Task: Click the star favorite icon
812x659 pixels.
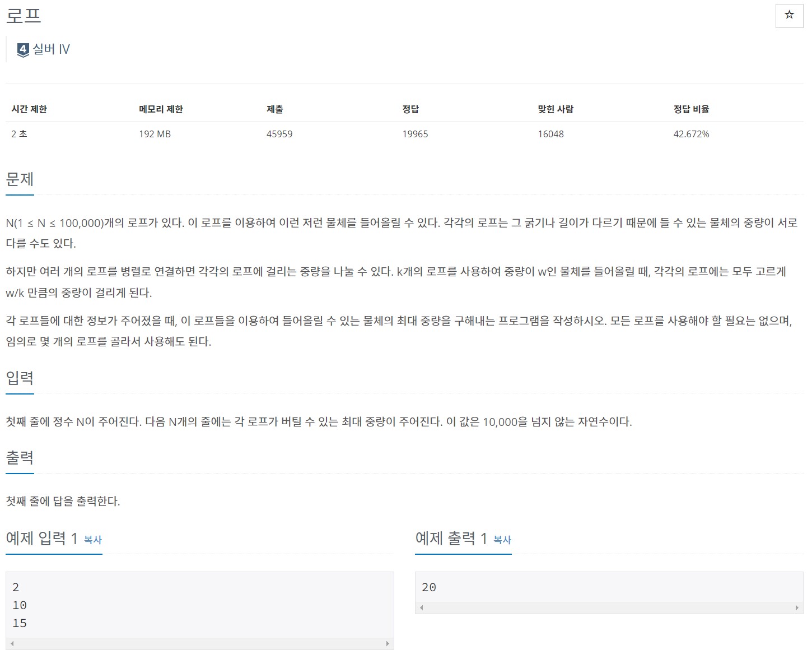Action: coord(789,15)
